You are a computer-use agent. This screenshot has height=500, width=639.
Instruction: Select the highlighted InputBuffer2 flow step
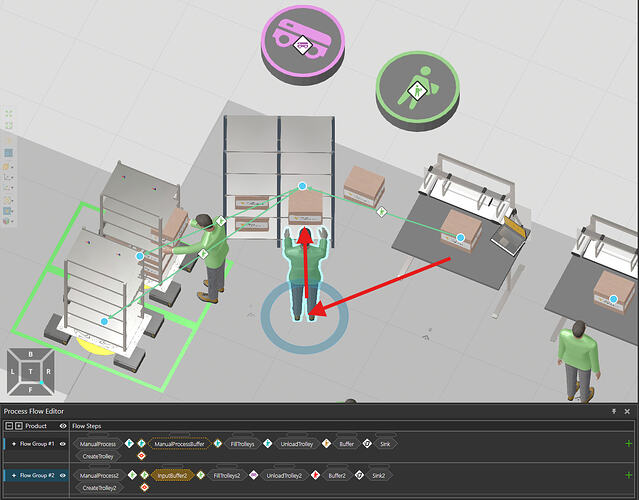[x=172, y=475]
